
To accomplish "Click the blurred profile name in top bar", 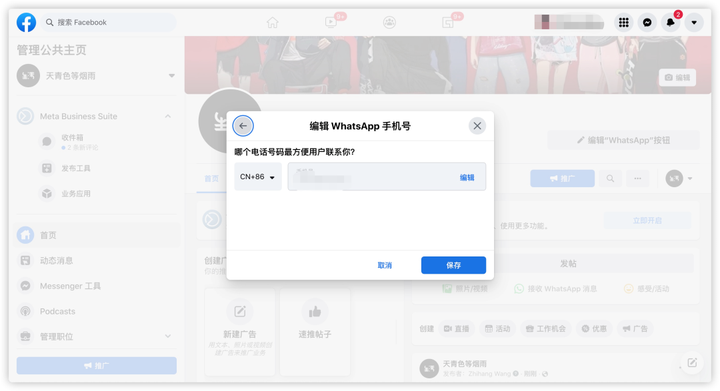I will click(569, 22).
